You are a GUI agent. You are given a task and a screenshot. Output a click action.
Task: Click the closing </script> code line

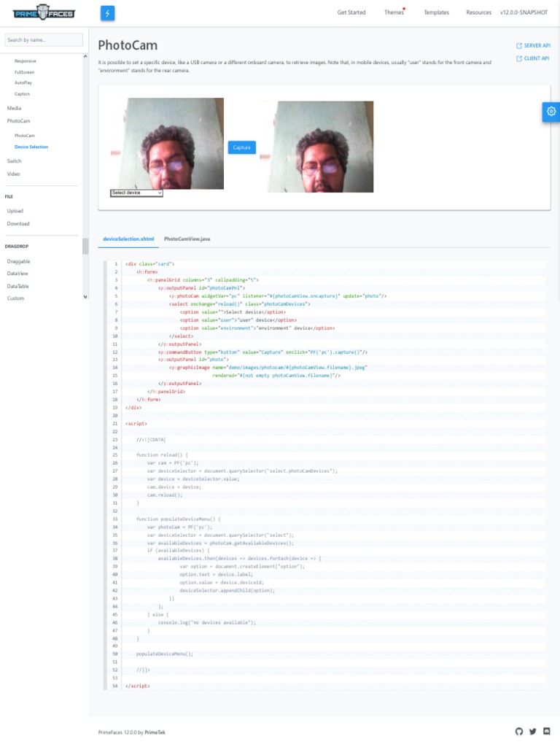[138, 686]
